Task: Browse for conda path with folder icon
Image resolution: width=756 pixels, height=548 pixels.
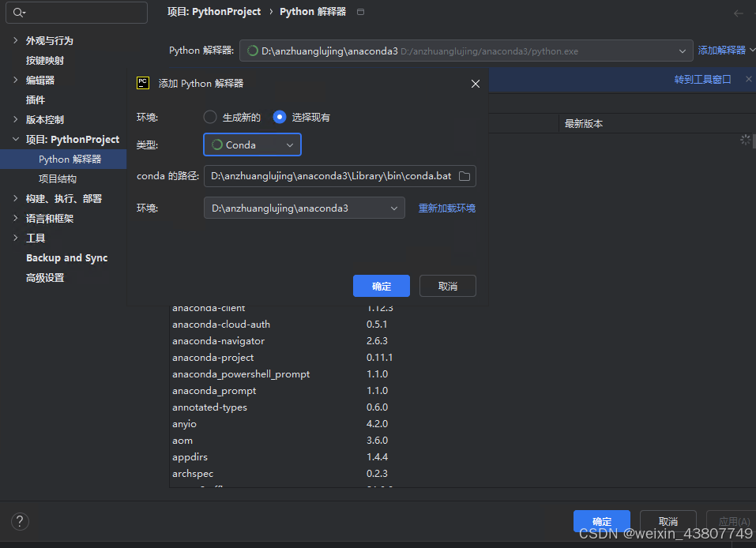Action: [465, 176]
